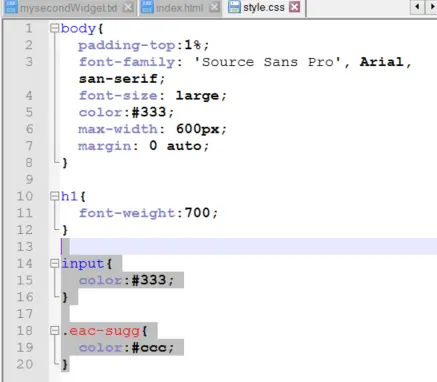The width and height of the screenshot is (437, 382).
Task: Switch to the index.html tab
Action: point(180,8)
